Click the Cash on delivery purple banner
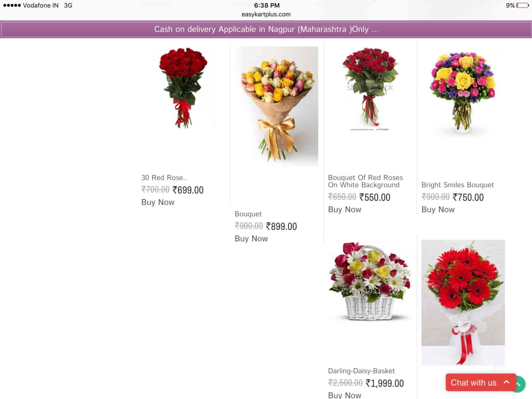 pos(266,29)
